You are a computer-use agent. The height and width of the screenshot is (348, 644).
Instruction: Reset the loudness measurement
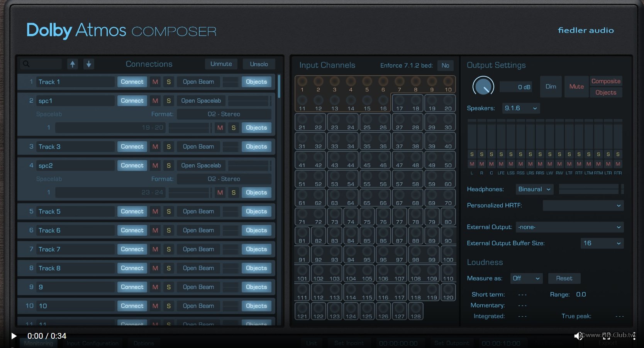(x=564, y=278)
